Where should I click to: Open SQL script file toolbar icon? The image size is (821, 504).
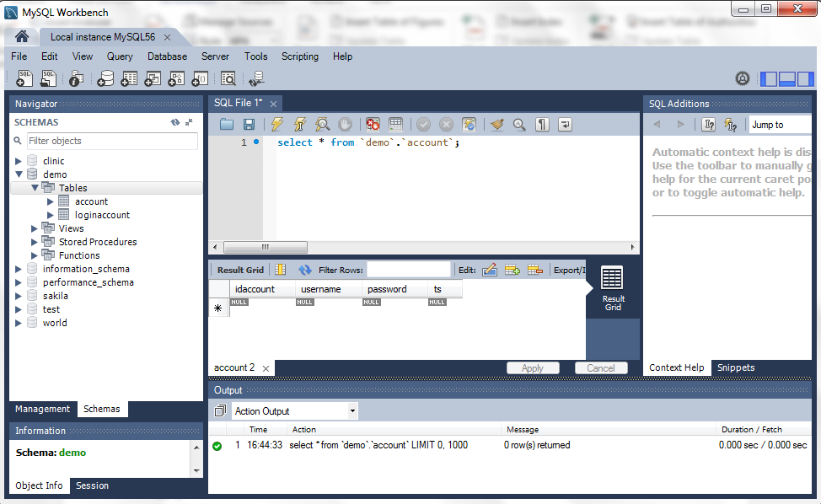click(48, 78)
